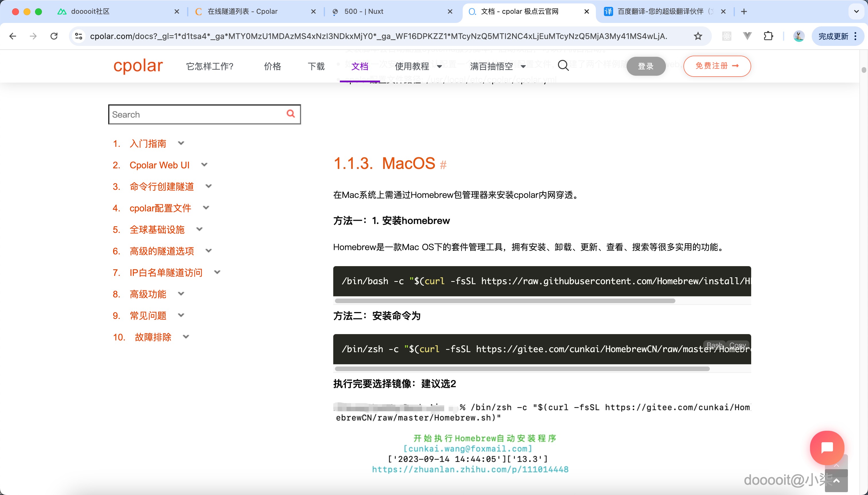The image size is (868, 495).
Task: Click the cpolar logo
Action: 138,66
